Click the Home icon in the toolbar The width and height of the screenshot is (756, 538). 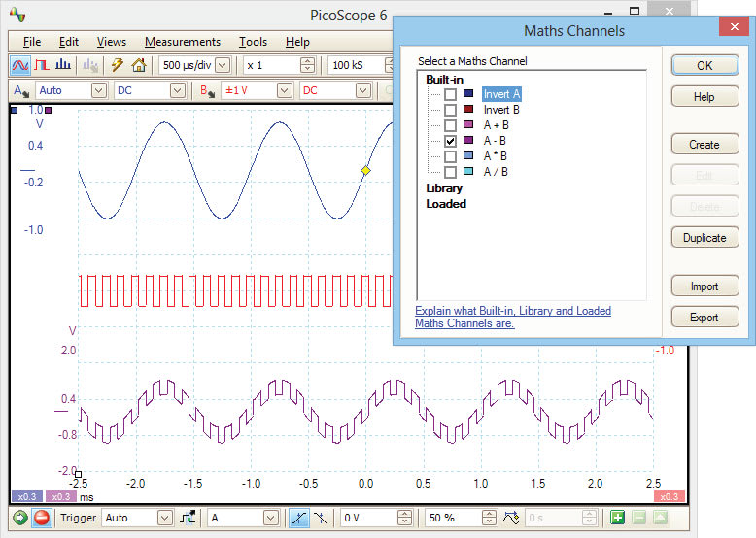tap(139, 65)
